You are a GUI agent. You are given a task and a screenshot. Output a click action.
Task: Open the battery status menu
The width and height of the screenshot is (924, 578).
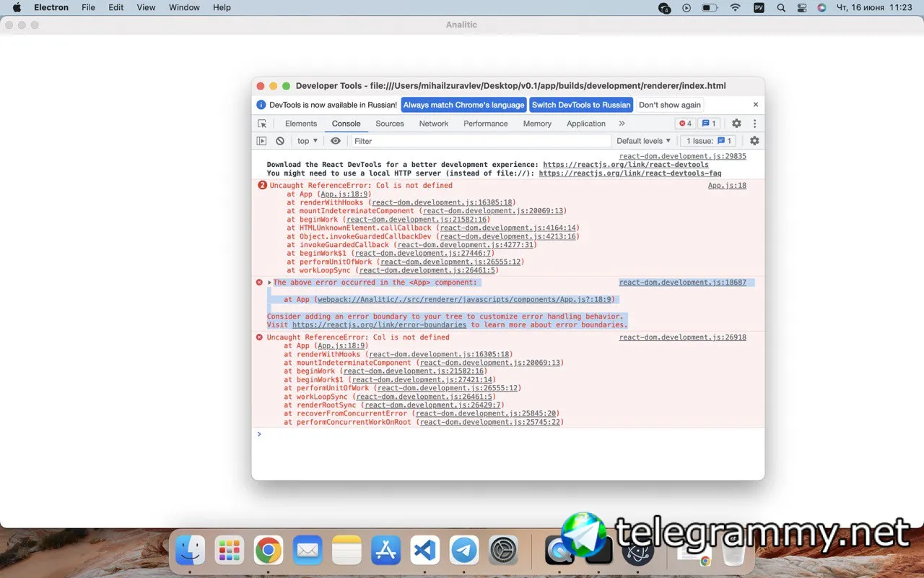coord(710,7)
